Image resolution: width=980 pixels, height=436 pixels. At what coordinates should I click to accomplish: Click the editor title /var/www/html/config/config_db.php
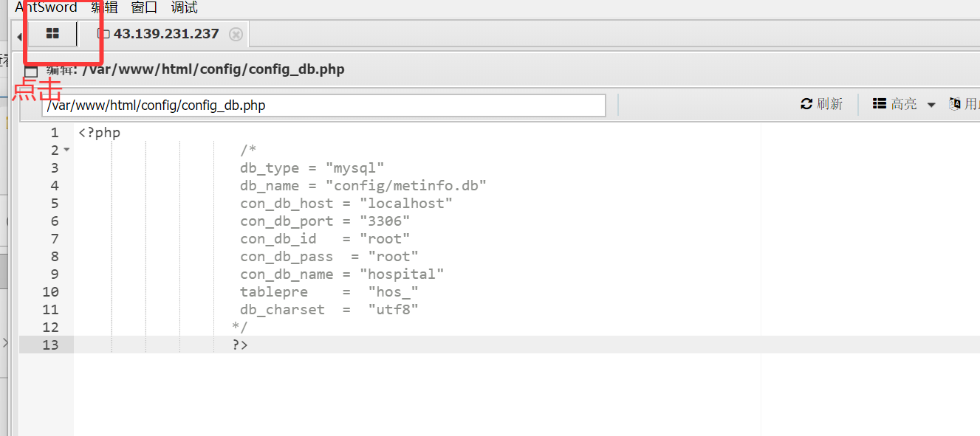[213, 70]
